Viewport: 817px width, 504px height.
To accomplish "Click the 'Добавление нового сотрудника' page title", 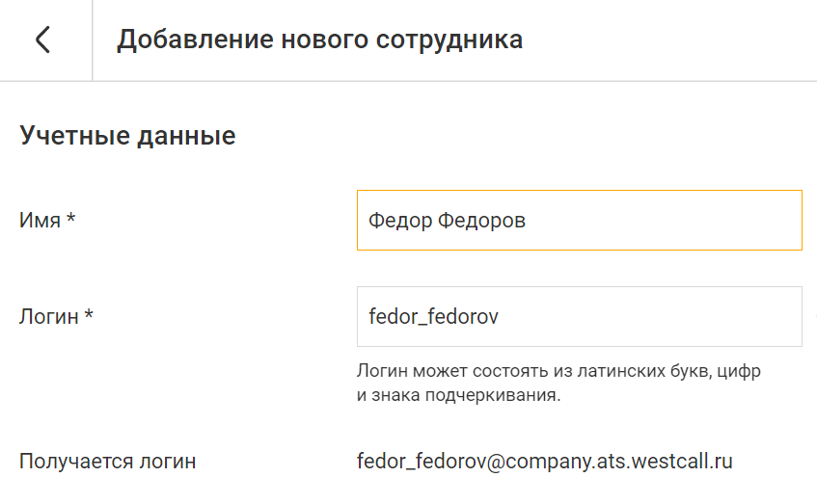I will pos(319,40).
